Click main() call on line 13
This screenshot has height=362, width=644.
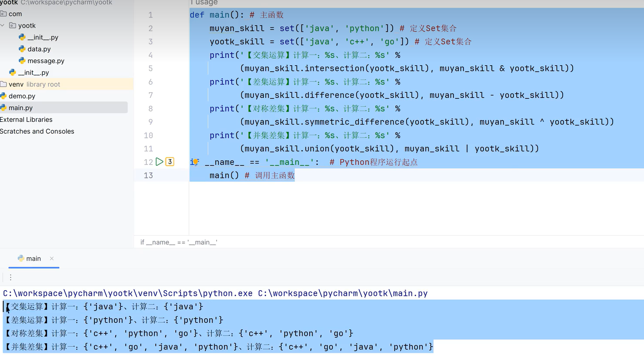tap(224, 175)
